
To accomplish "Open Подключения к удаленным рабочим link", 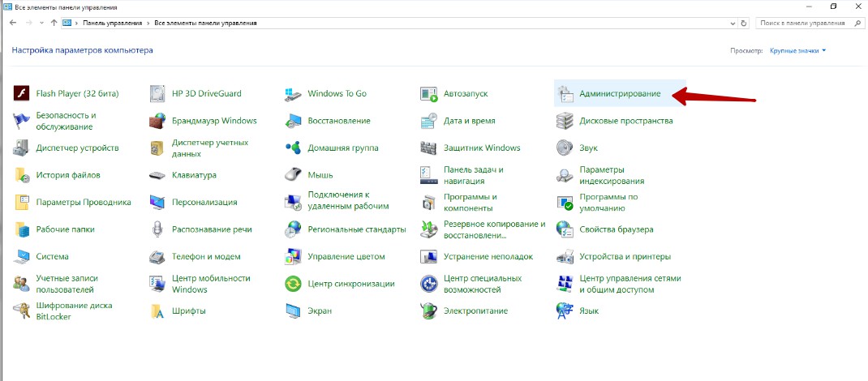I will click(x=348, y=201).
